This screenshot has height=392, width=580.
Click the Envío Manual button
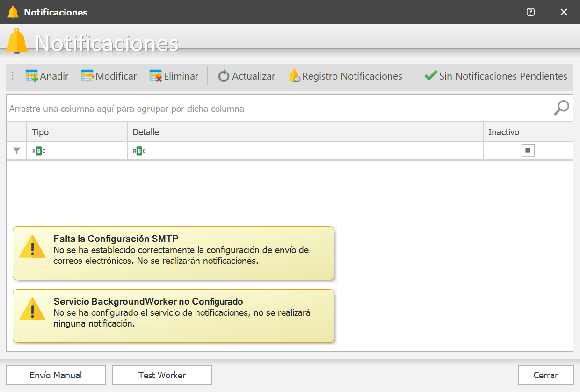56,375
